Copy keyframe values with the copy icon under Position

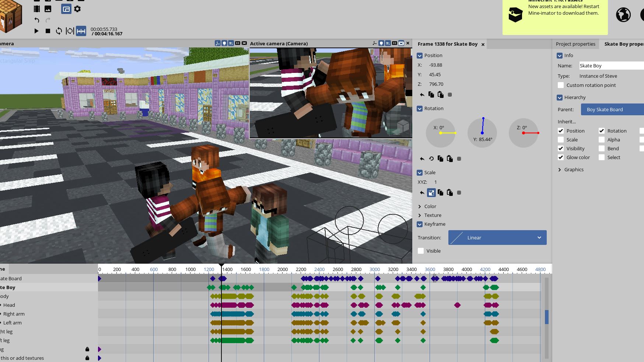431,95
